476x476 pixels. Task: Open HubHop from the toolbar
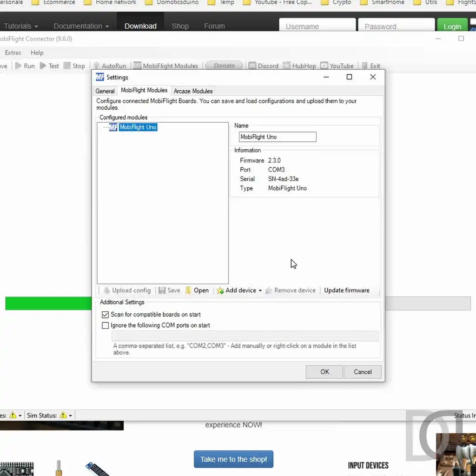coord(299,66)
